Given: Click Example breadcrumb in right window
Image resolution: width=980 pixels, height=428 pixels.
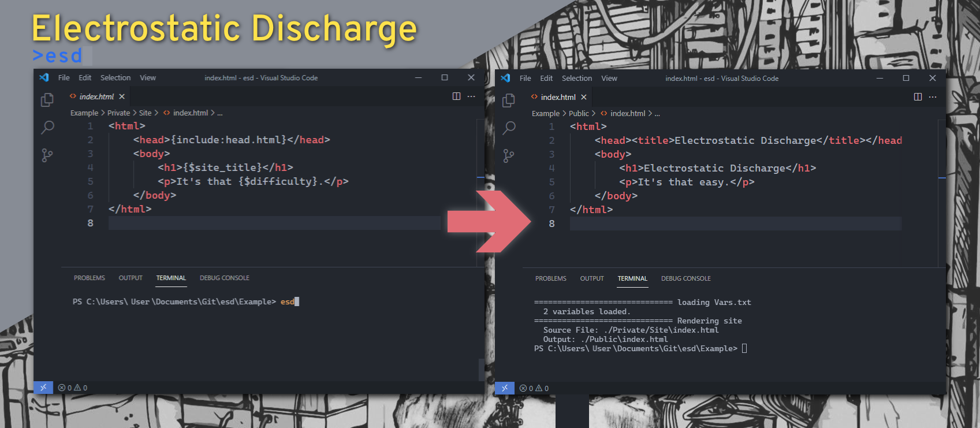Looking at the screenshot, I should click(546, 113).
